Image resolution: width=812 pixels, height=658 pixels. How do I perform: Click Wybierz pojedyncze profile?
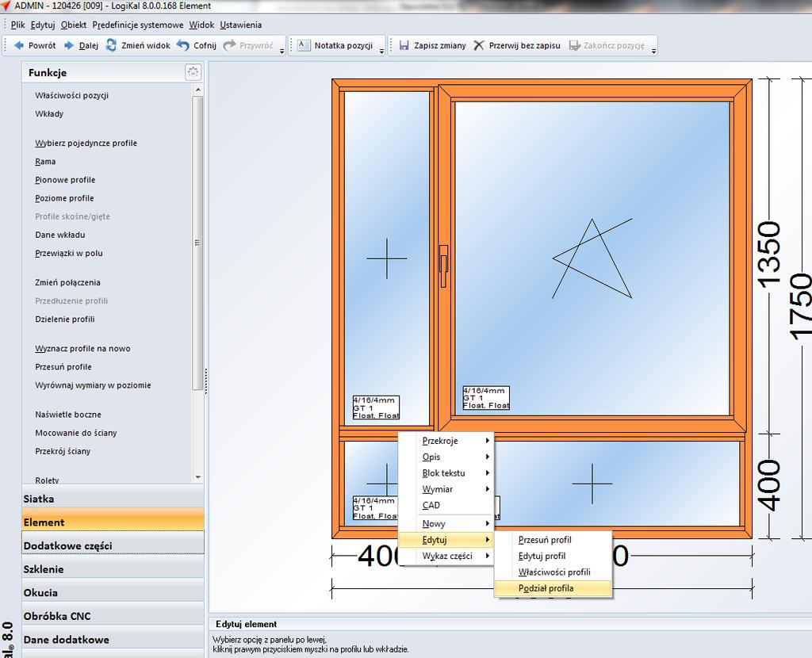pyautogui.click(x=86, y=143)
